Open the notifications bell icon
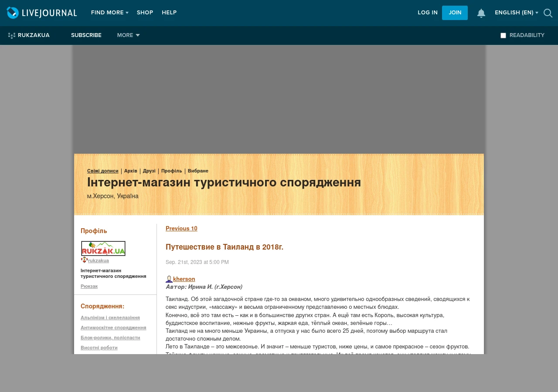 pyautogui.click(x=481, y=13)
